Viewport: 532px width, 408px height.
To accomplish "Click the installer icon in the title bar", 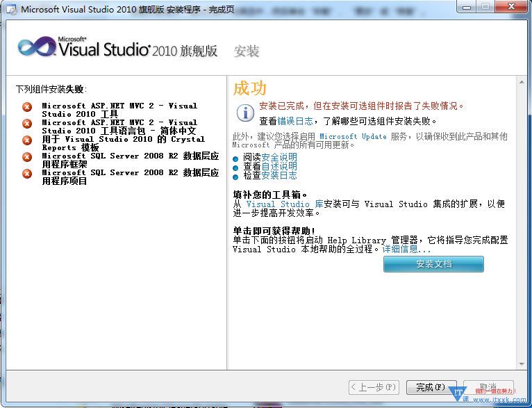I will click(x=11, y=10).
